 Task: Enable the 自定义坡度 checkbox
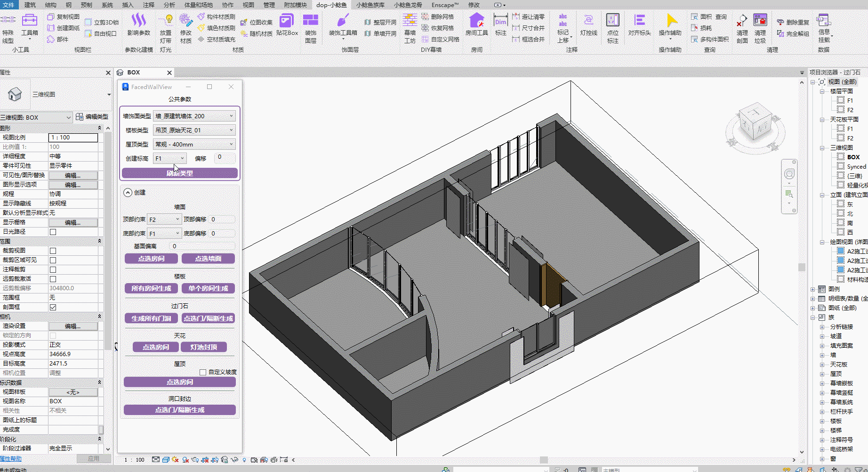(203, 372)
